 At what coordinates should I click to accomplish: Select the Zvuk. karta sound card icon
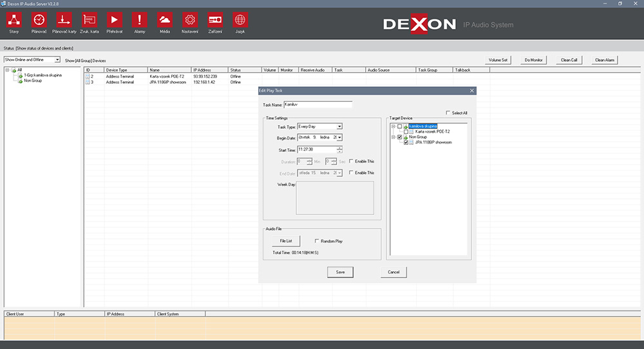(90, 20)
